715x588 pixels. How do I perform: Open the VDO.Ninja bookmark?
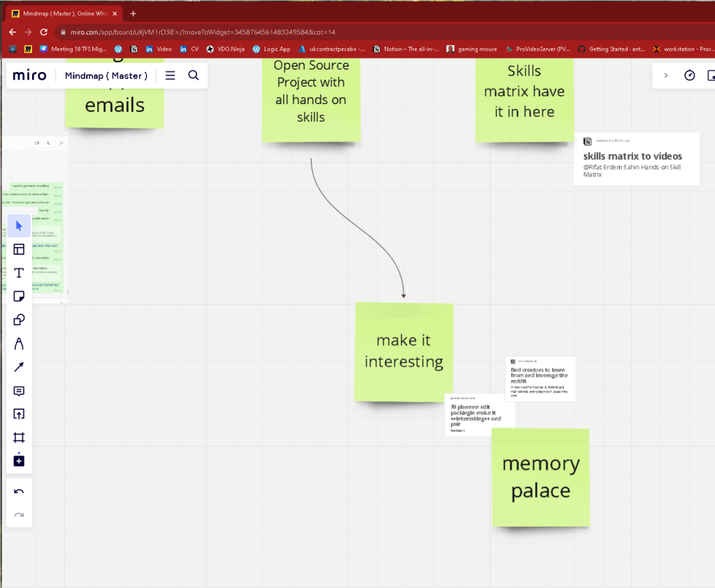point(226,49)
